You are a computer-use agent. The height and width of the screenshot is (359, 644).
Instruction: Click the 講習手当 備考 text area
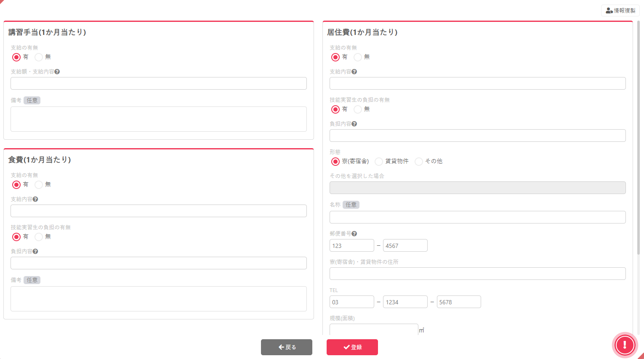[158, 119]
